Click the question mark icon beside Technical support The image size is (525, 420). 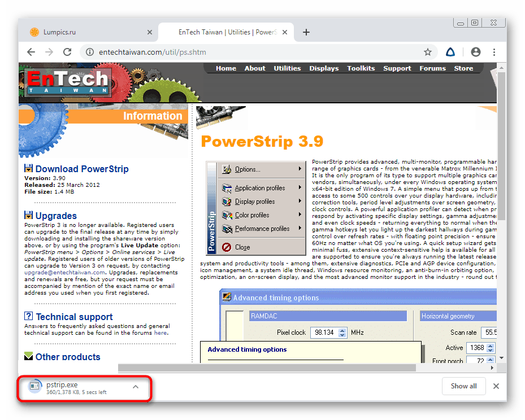click(28, 316)
